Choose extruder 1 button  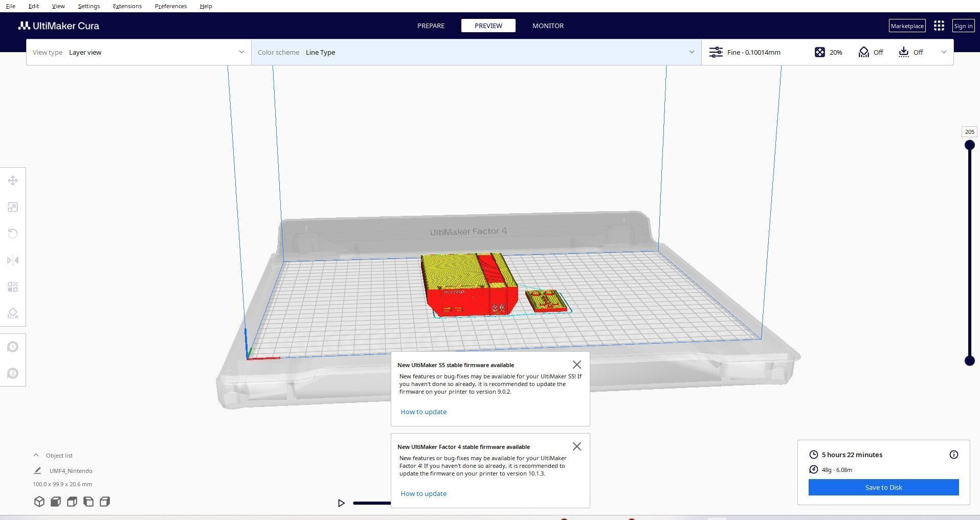[x=13, y=347]
